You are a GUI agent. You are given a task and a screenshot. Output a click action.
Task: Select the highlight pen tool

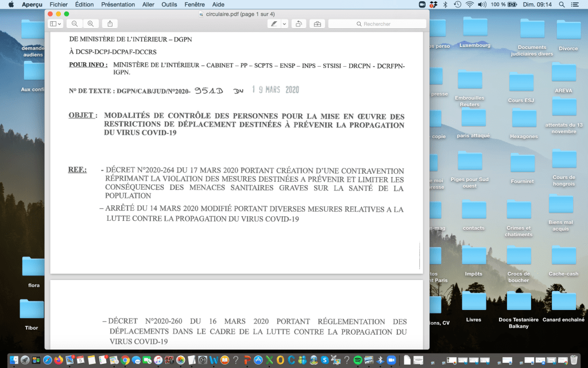(274, 24)
